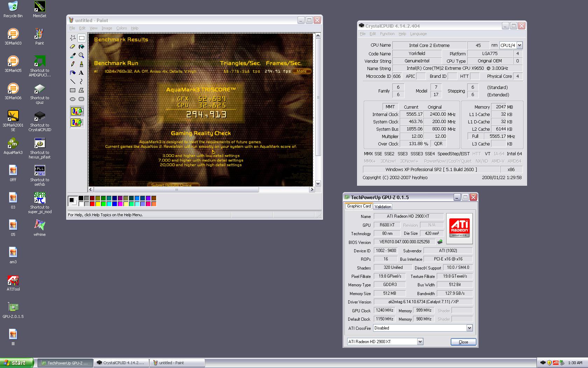The height and width of the screenshot is (368, 588).
Task: Choose the opaque selection option in Paint toolbox
Action: tap(77, 111)
